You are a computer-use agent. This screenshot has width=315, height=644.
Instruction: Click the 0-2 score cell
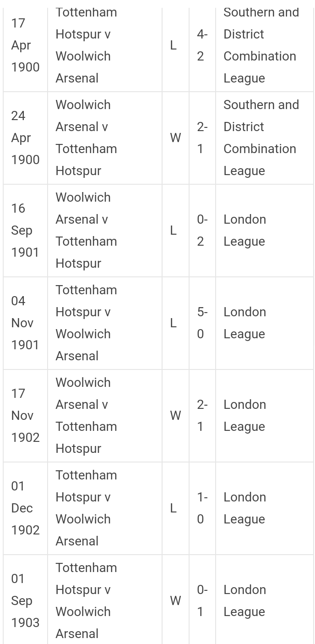coord(202,231)
